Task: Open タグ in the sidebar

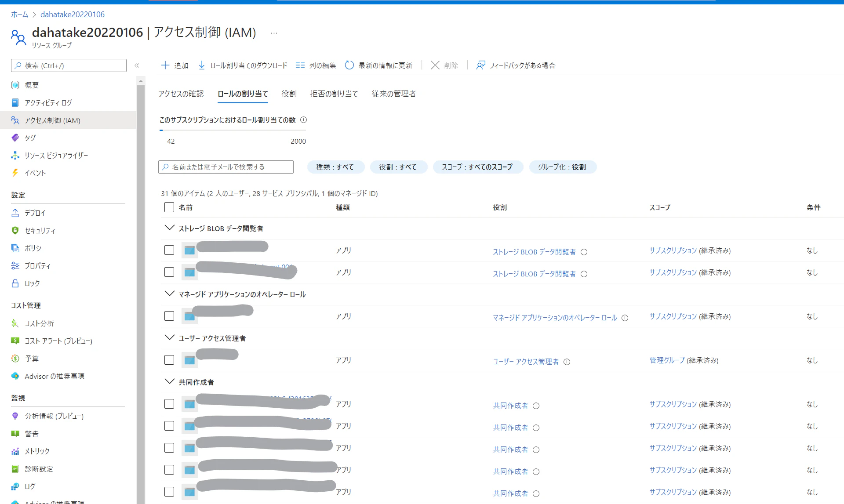Action: pyautogui.click(x=30, y=138)
